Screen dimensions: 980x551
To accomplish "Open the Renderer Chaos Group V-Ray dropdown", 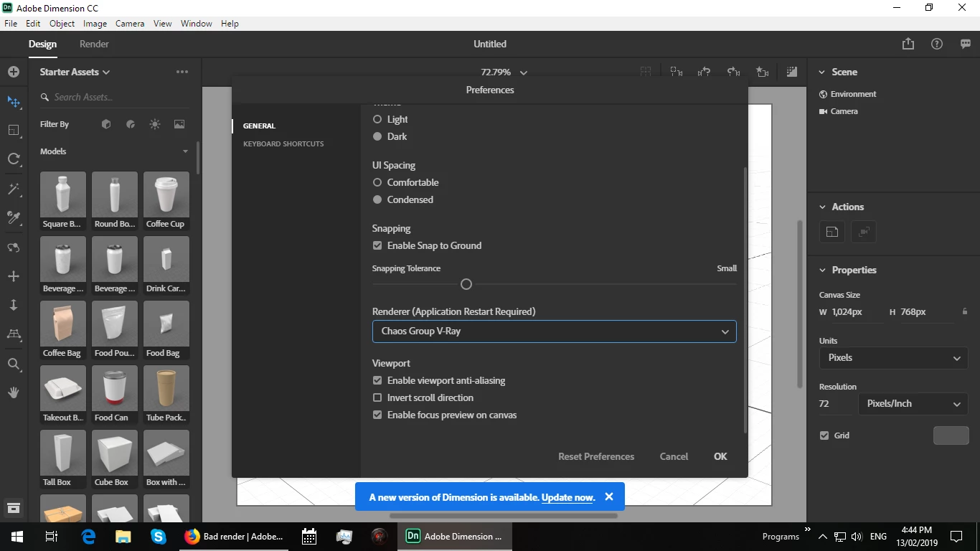I will coord(554,331).
